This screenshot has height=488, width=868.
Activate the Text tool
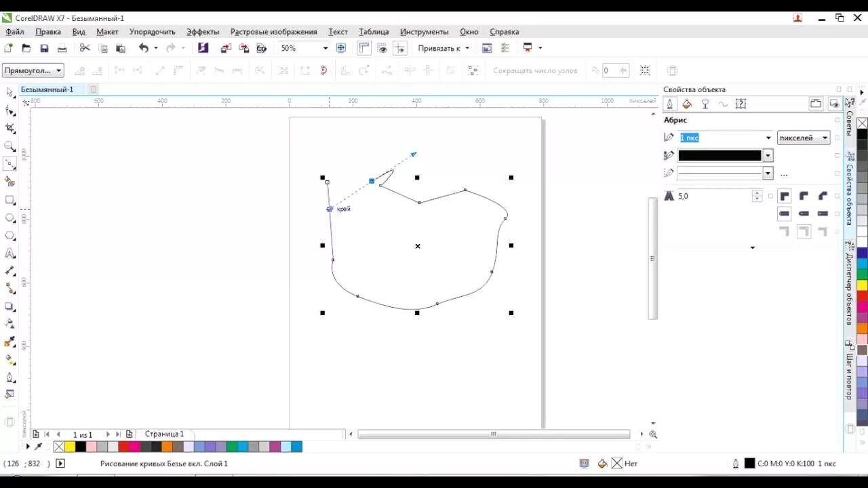[x=10, y=253]
